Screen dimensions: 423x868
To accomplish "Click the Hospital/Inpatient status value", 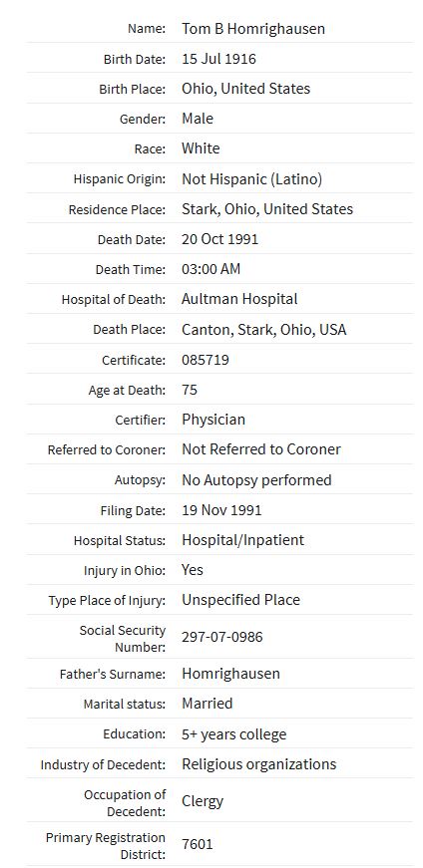I will (x=242, y=540).
